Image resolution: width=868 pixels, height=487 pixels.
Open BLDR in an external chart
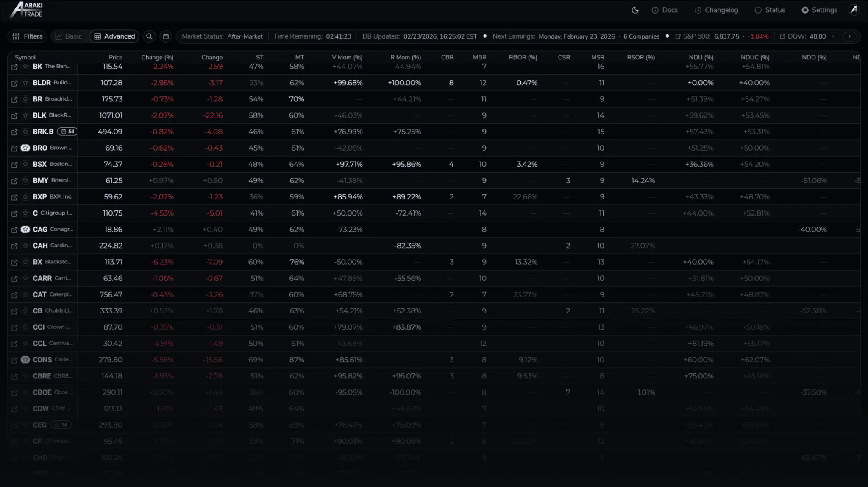(x=14, y=83)
